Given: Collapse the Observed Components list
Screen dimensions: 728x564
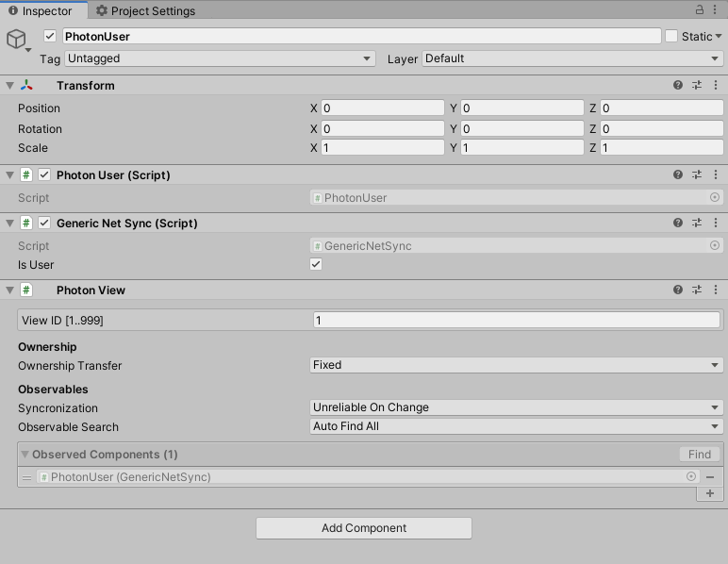Looking at the screenshot, I should click(25, 454).
